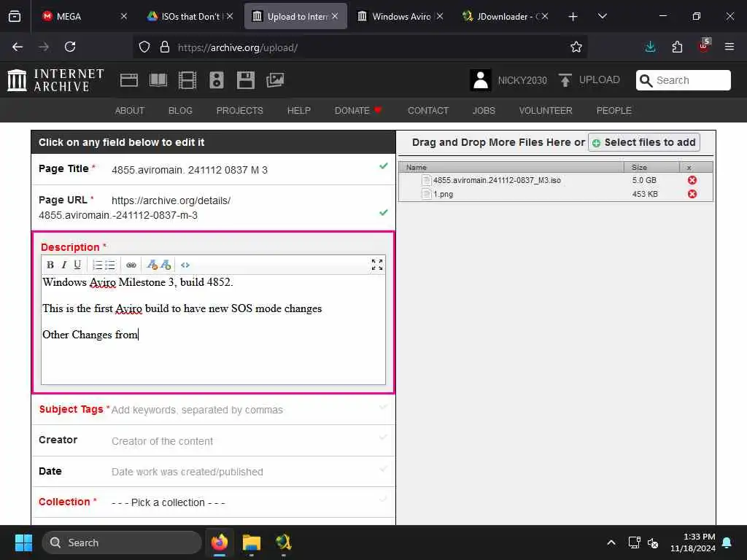Viewport: 747px width, 560px height.
Task: Go back to previous page
Action: click(18, 47)
